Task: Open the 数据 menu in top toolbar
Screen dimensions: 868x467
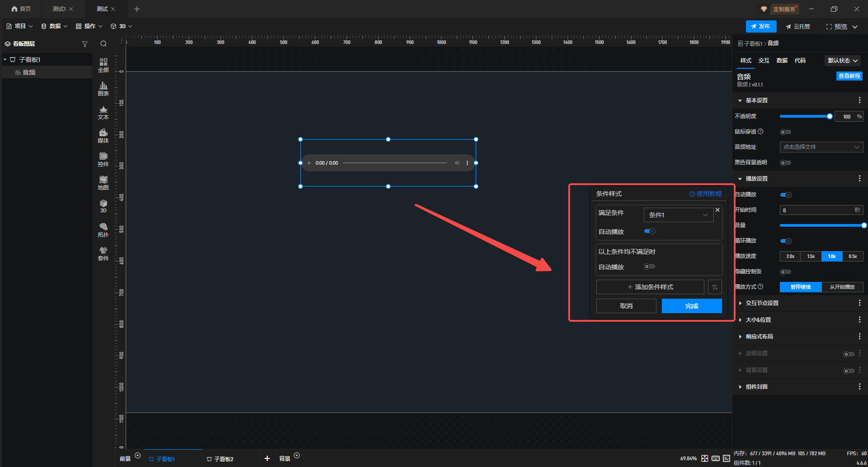Action: (x=54, y=26)
